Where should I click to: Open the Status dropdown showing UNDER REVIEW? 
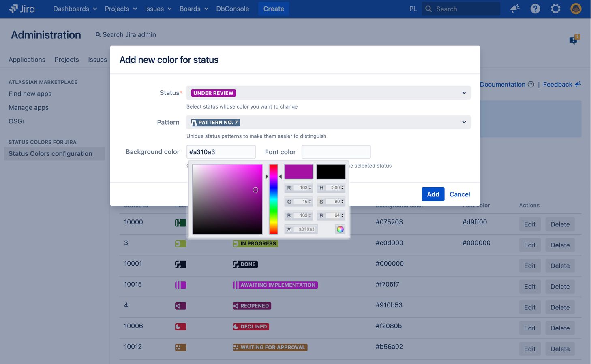coord(328,93)
